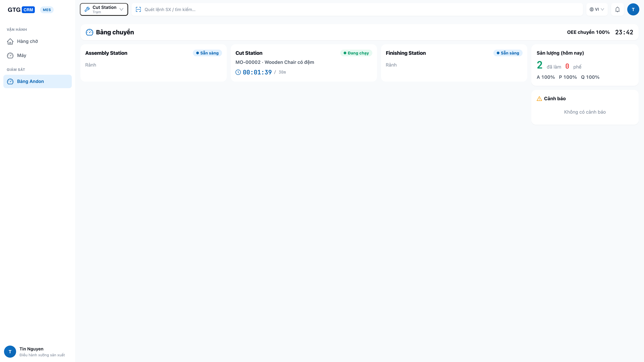Open the Máy menu item

point(38,55)
